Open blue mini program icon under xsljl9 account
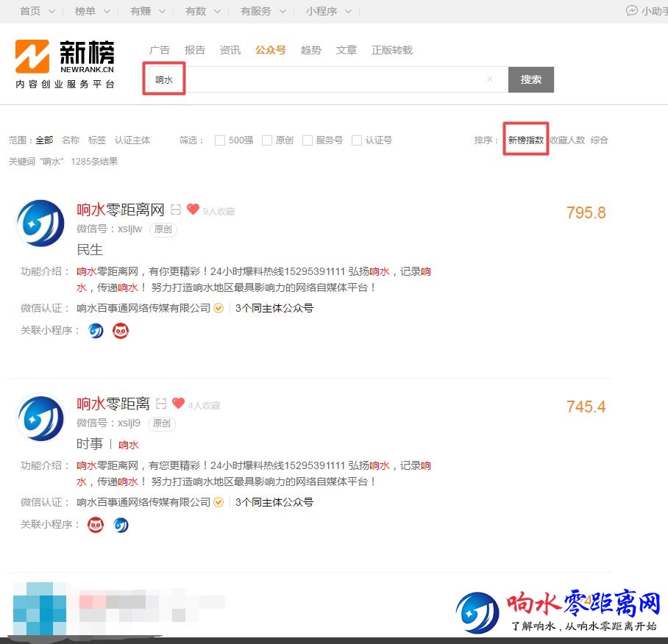 121,525
